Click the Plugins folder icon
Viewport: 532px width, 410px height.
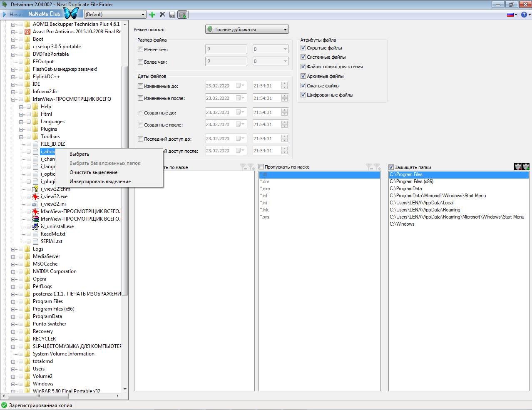pyautogui.click(x=35, y=129)
